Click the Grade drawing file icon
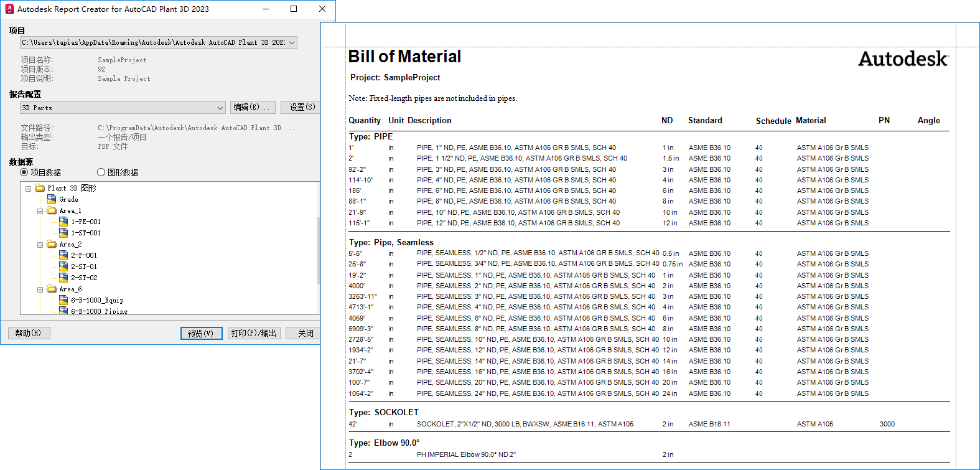 click(52, 199)
